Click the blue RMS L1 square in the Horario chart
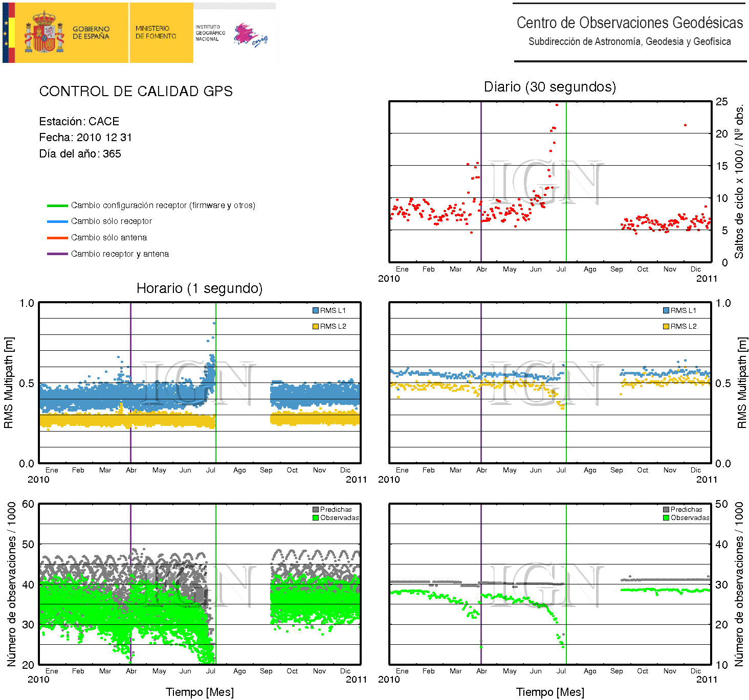Viewport: 749px width, 700px height. (x=316, y=310)
